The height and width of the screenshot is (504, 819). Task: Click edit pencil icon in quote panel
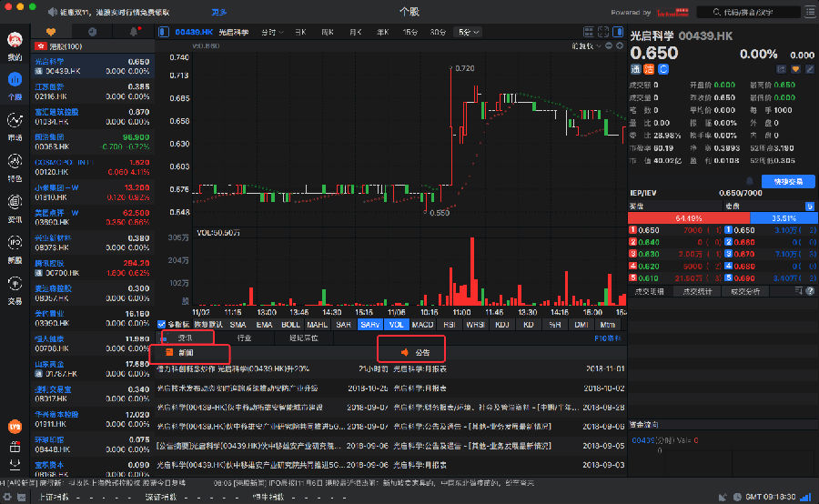[810, 69]
